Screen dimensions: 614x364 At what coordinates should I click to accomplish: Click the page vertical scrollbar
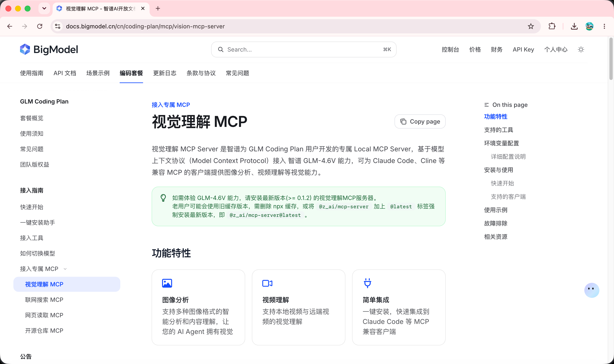pos(611,59)
